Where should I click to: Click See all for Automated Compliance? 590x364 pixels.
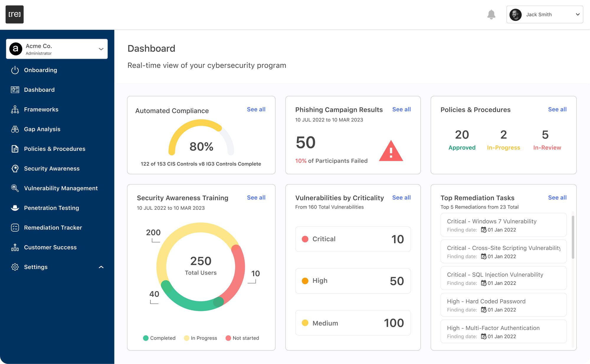point(256,109)
